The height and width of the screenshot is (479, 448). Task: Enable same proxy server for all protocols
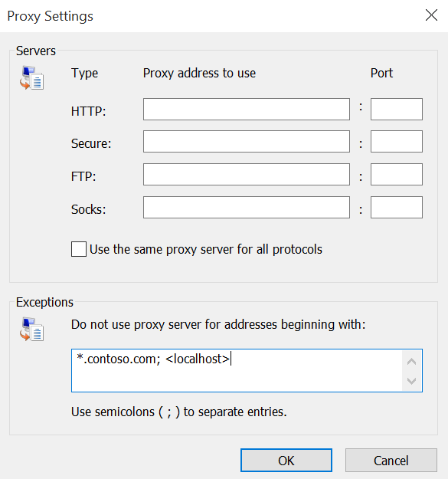pos(79,249)
